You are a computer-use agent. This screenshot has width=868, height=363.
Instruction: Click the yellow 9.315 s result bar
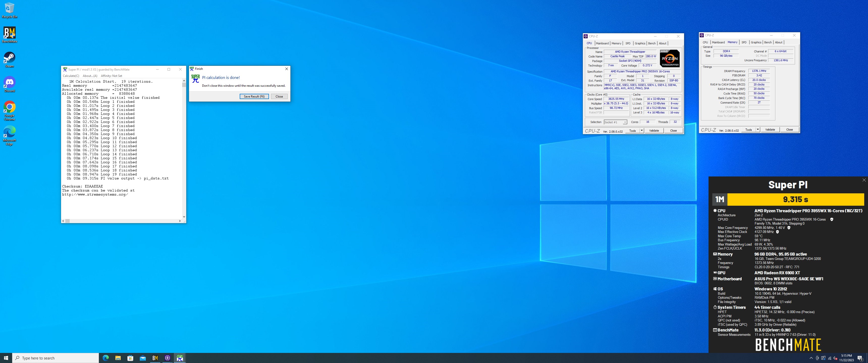pyautogui.click(x=796, y=199)
